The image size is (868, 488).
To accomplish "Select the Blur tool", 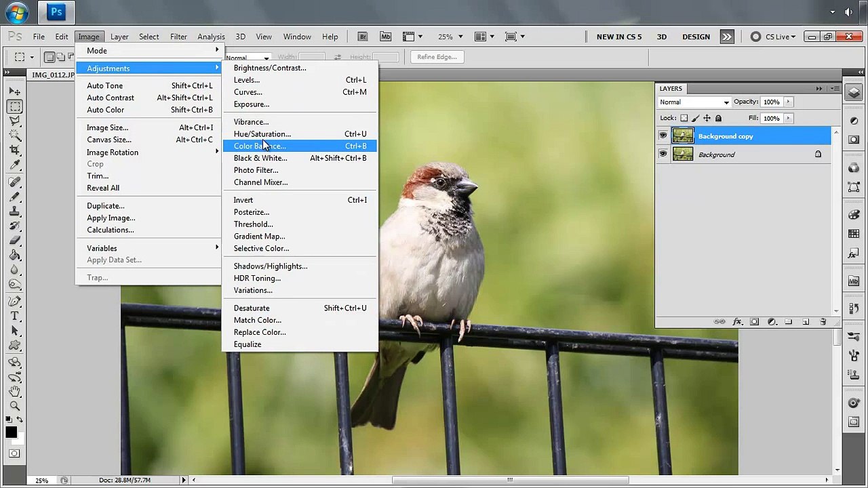I will click(x=15, y=270).
